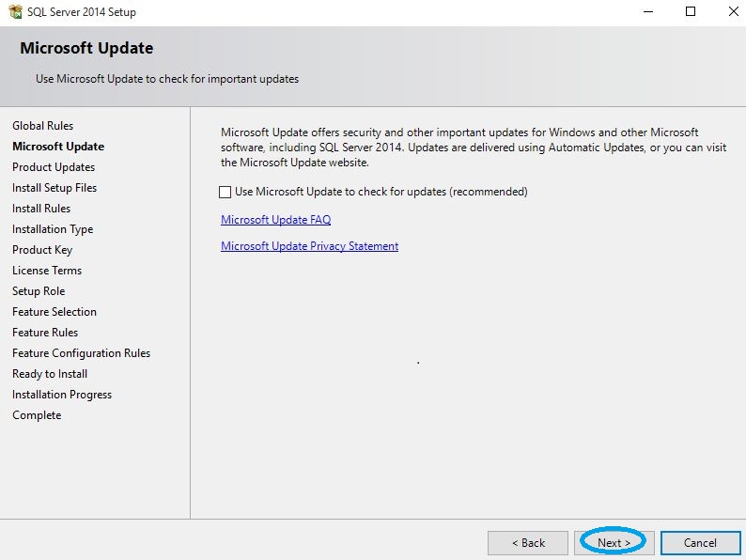This screenshot has height=560, width=746.
Task: Select Product Key step in sidebar
Action: pyautogui.click(x=42, y=250)
